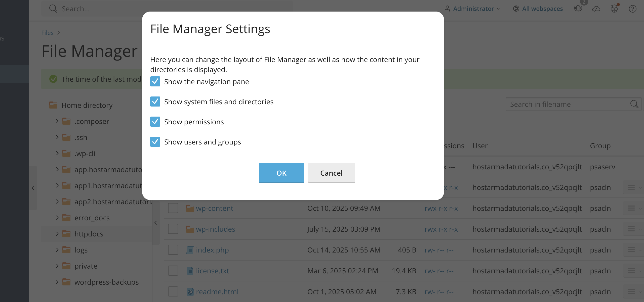Collapse the left sidebar arrow handle

pyautogui.click(x=33, y=188)
